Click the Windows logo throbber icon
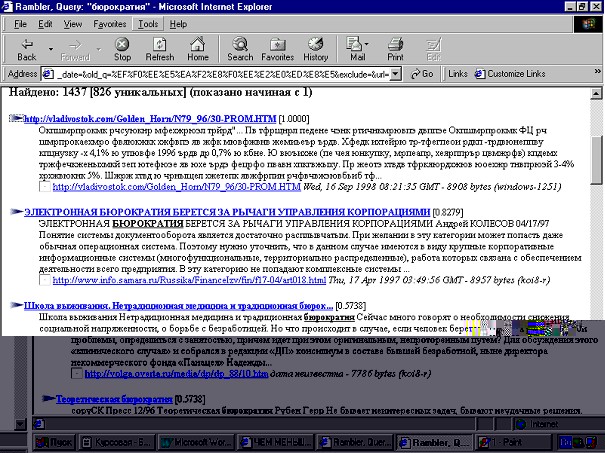The height and width of the screenshot is (453, 605). 588,24
